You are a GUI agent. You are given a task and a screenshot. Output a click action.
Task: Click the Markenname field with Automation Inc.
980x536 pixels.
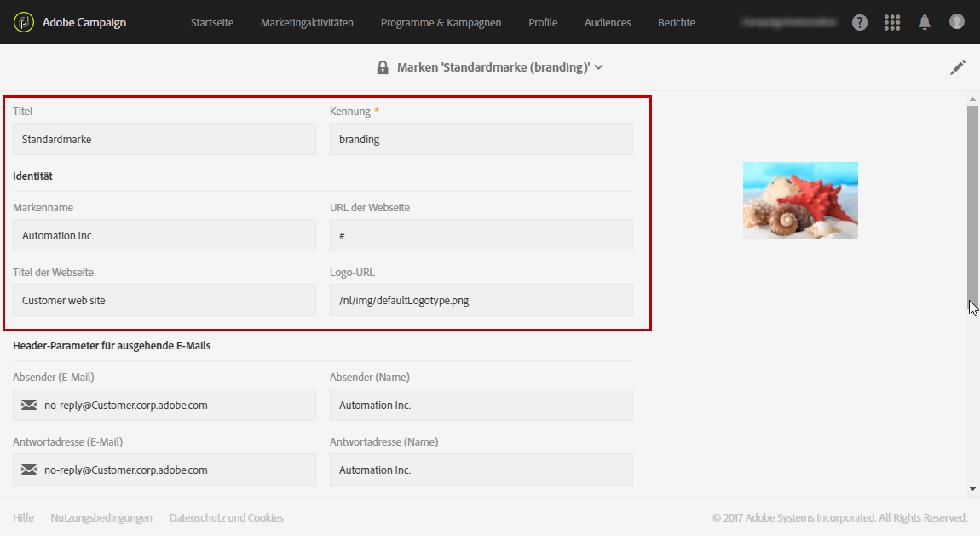[x=164, y=235]
